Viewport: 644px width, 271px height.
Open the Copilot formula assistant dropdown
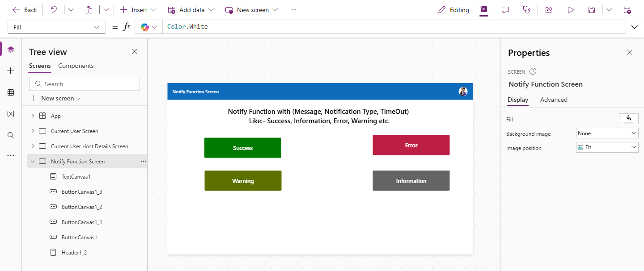(148, 27)
